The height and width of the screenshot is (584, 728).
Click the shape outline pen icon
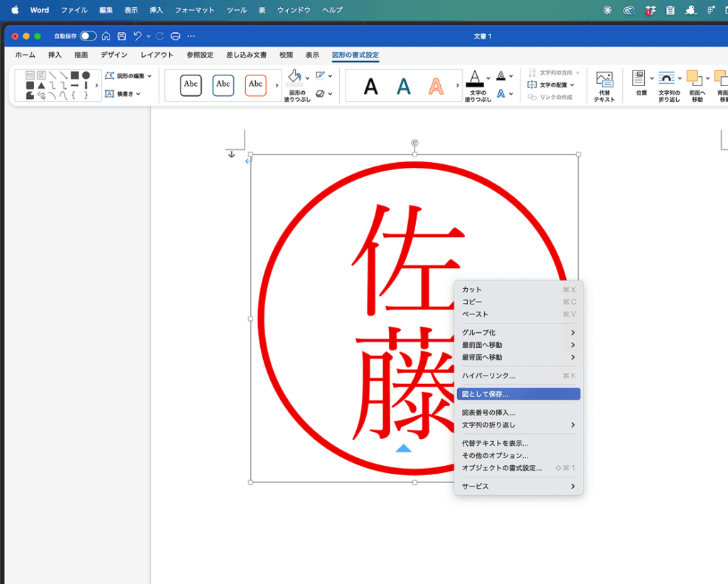click(320, 75)
